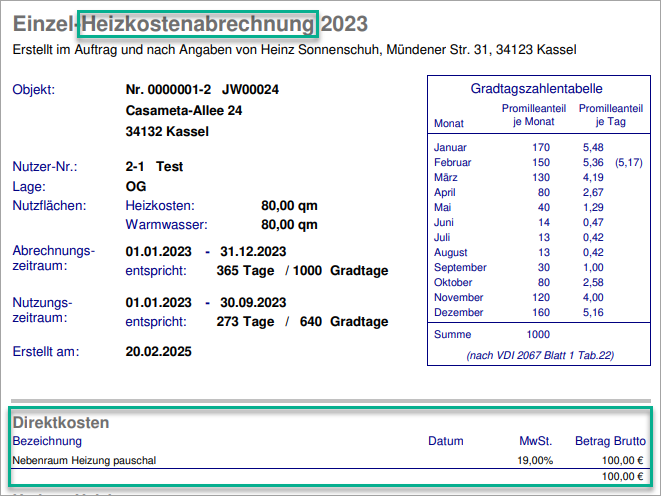Select the 'Dezember' row label
661x496 pixels.
(x=459, y=313)
